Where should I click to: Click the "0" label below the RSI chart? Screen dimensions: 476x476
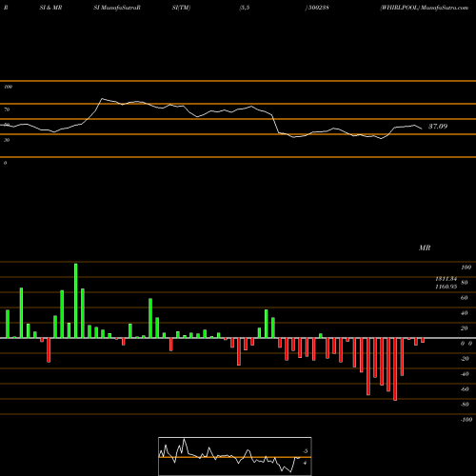coord(5,163)
